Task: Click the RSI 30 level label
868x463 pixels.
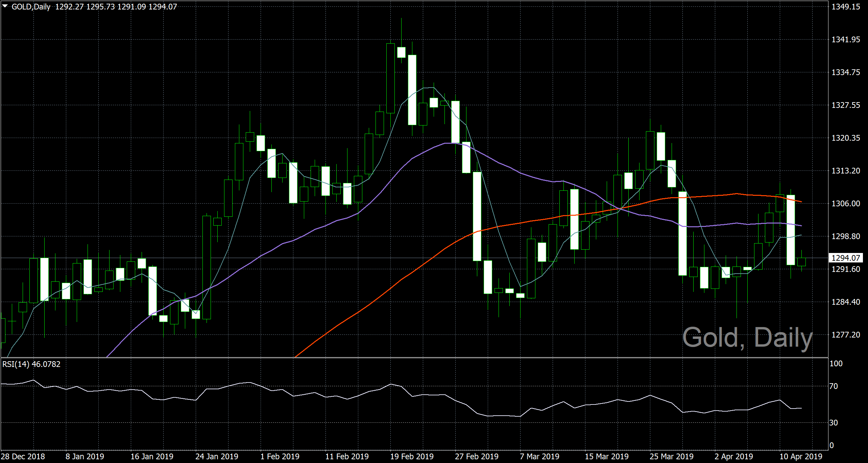Action: coord(834,423)
